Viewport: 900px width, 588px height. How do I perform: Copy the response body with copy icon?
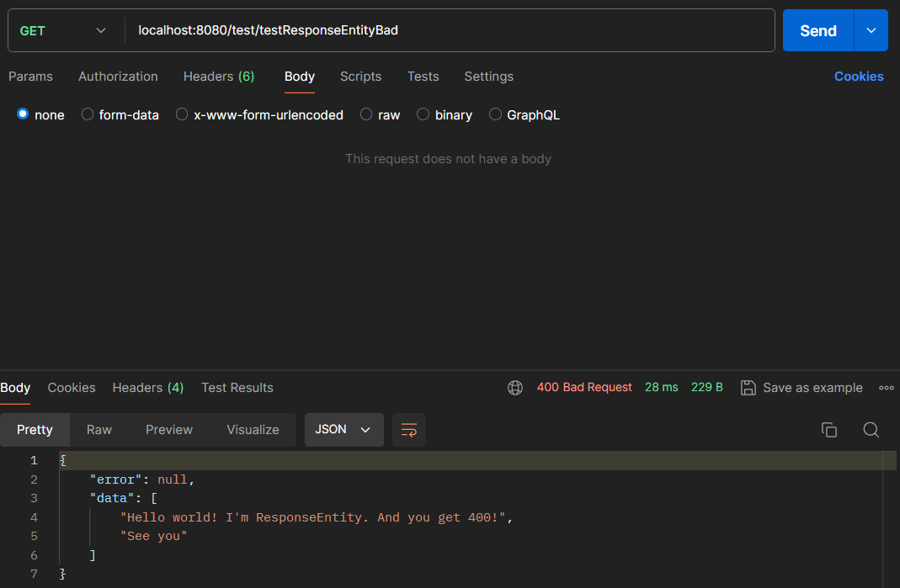pyautogui.click(x=828, y=430)
